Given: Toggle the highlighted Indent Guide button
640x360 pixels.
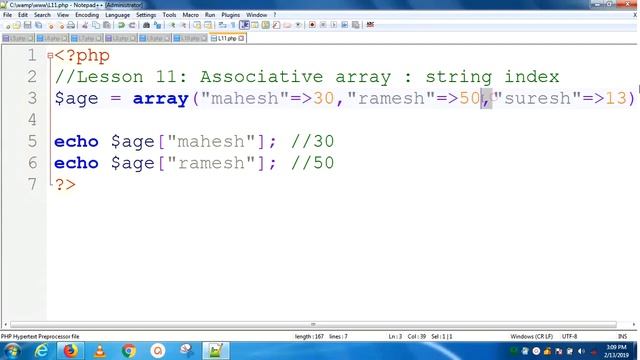Looking at the screenshot, I should (x=244, y=25).
